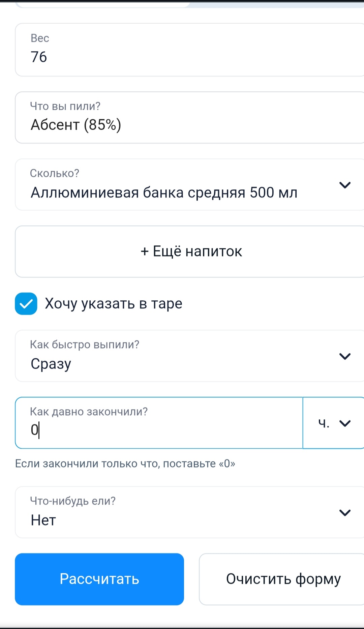
Task: Add another drink with Ещё напиток
Action: 191,251
